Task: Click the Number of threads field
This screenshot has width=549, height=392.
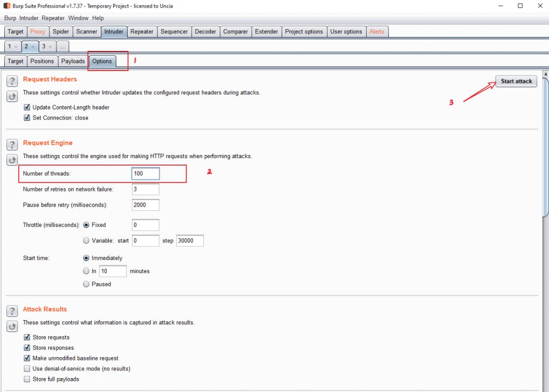Action: click(x=145, y=173)
